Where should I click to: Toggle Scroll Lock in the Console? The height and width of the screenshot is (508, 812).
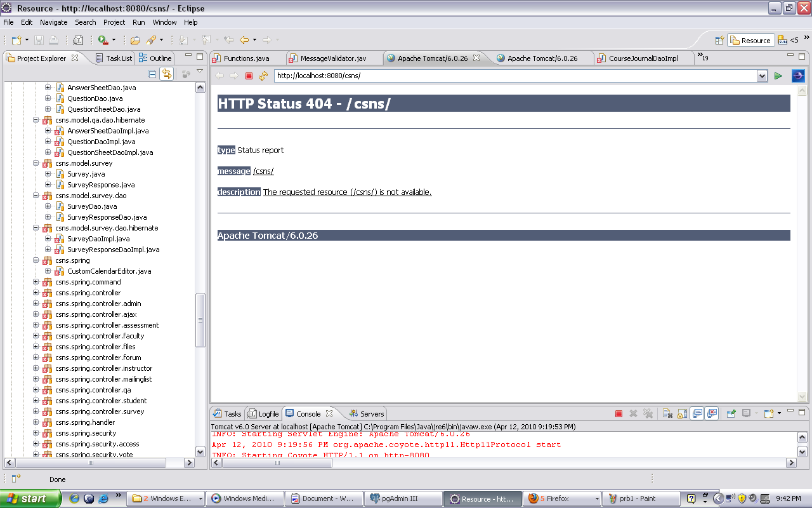(682, 414)
